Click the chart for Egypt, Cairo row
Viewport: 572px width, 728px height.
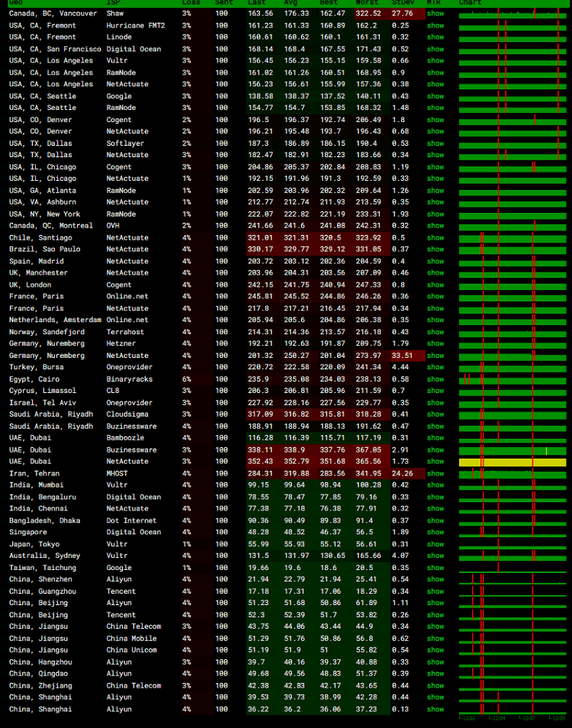point(513,380)
